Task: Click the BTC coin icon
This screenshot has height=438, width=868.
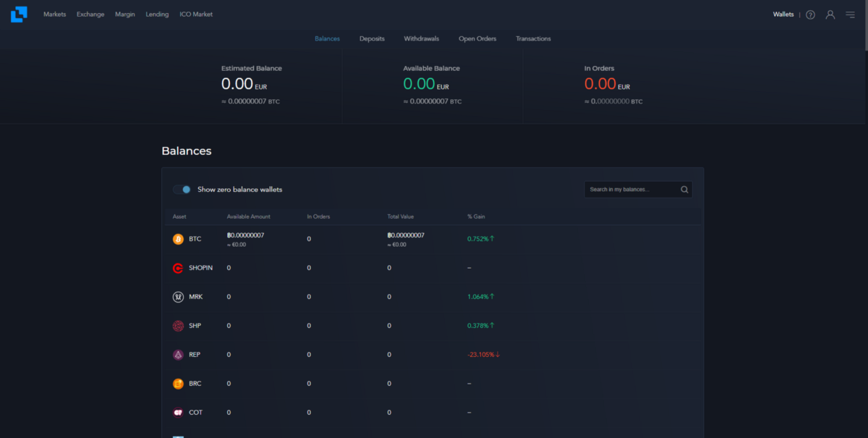Action: [x=178, y=239]
